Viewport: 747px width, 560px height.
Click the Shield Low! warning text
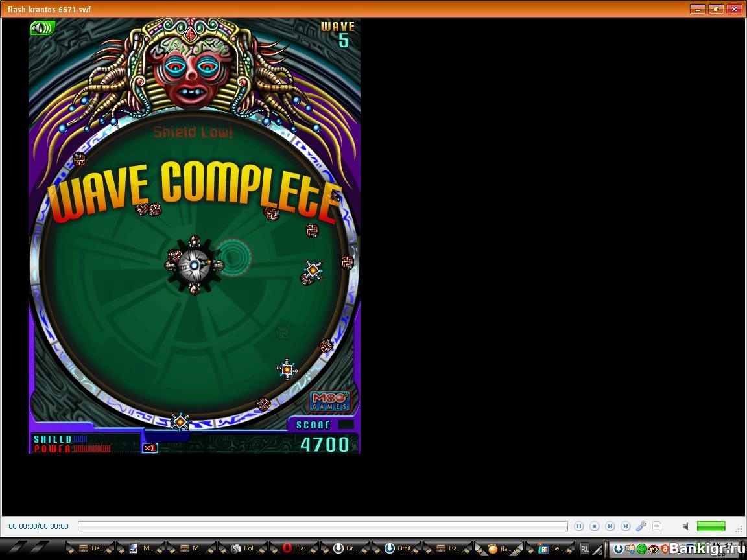coord(193,132)
